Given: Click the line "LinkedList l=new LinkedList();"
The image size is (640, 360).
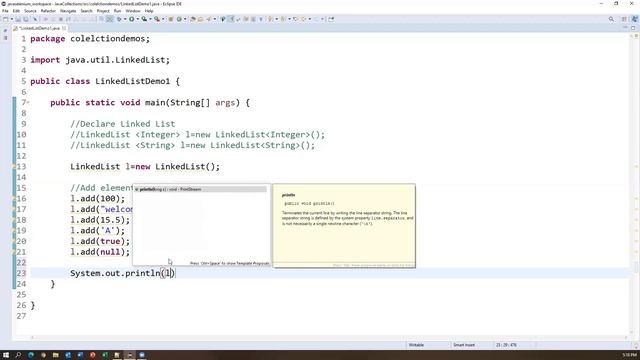Looking at the screenshot, I should coord(145,167).
